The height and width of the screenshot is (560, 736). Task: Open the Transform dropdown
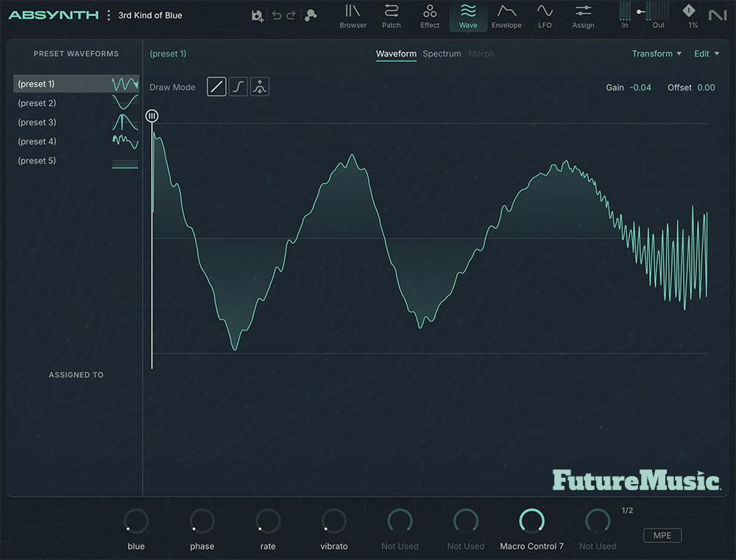pos(657,54)
